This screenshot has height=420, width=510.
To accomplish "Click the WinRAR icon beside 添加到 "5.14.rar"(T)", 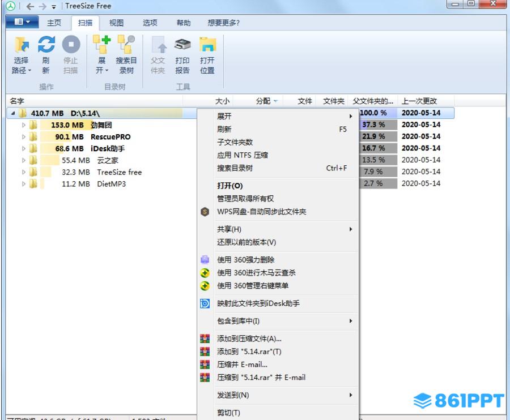I will [205, 352].
